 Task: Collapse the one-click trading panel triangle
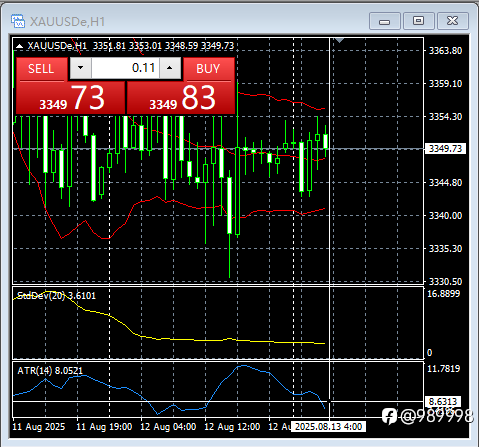pyautogui.click(x=20, y=46)
